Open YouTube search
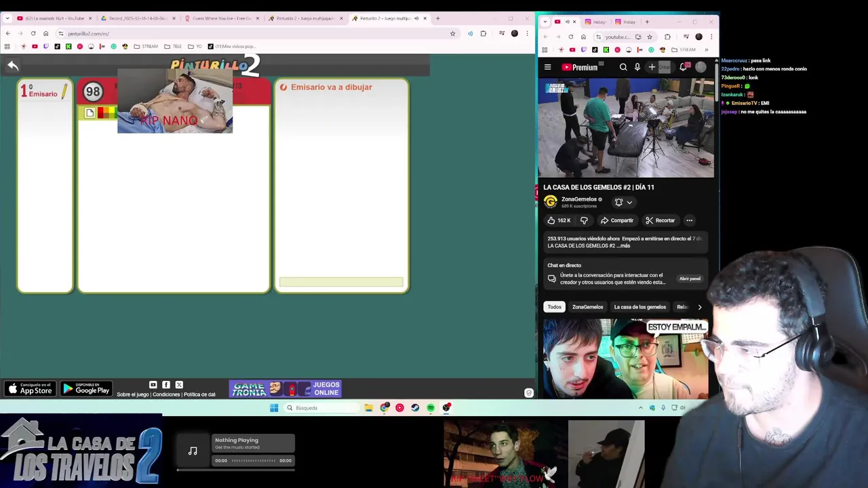The width and height of the screenshot is (868, 488). tap(623, 67)
